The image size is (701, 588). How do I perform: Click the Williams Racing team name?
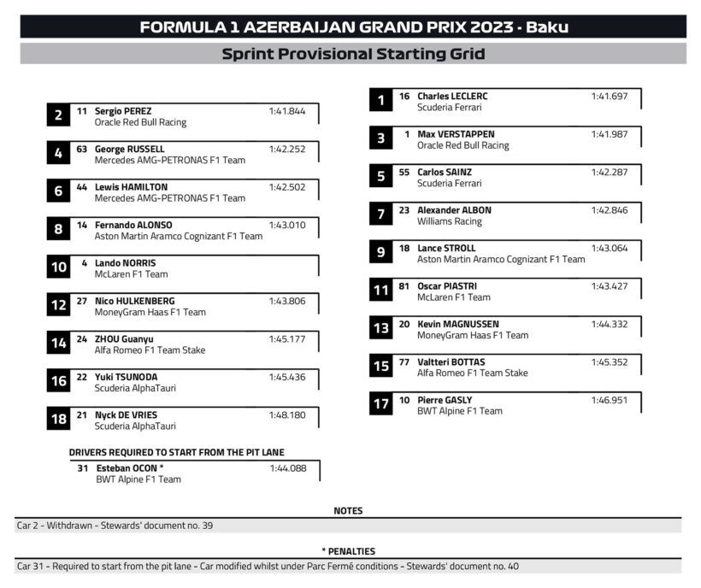[x=450, y=221]
